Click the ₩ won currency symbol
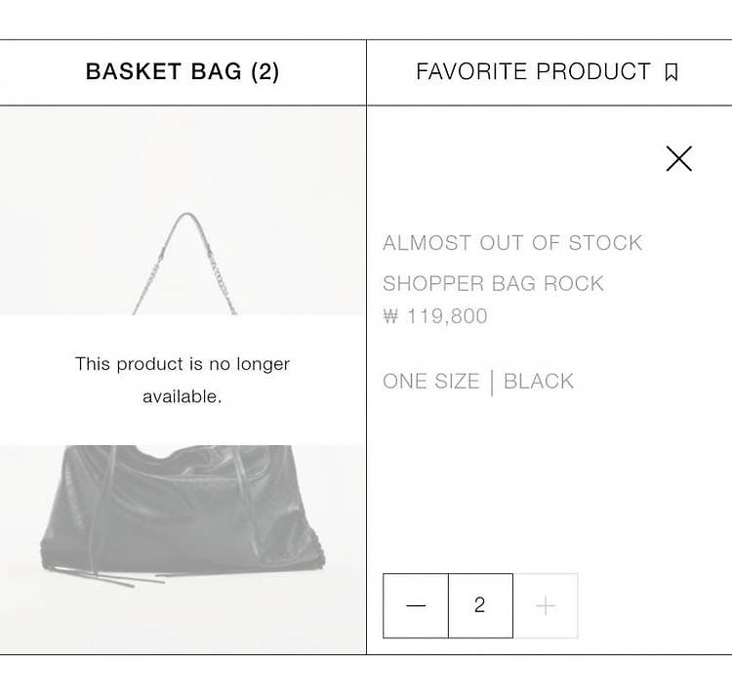 coord(390,316)
